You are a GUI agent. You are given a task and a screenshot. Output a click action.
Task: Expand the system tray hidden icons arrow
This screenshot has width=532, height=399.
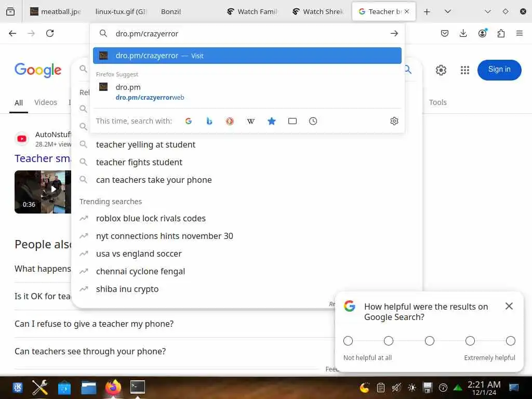pos(458,388)
